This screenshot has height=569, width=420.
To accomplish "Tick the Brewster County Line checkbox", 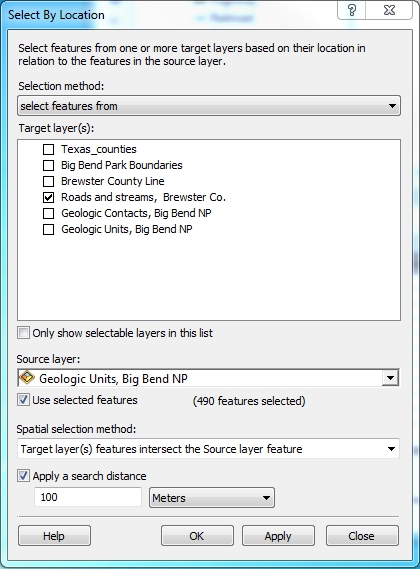I will pyautogui.click(x=48, y=181).
